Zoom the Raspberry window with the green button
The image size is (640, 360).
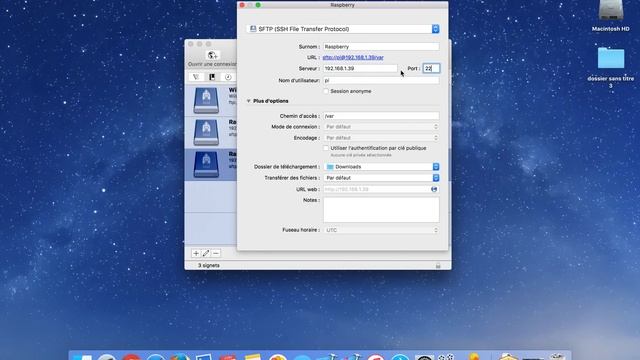[x=258, y=5]
